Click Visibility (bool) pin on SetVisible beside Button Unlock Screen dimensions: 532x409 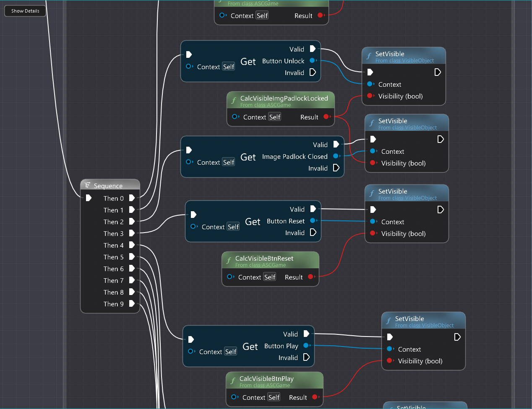(x=370, y=96)
